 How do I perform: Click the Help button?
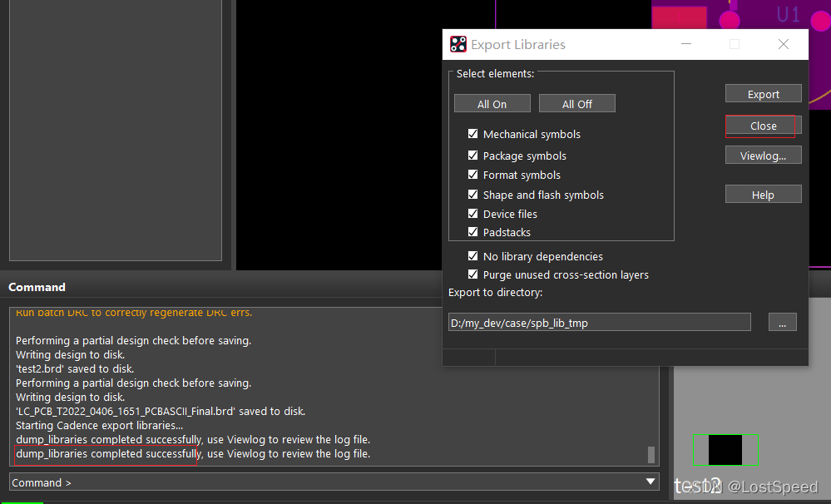pyautogui.click(x=763, y=195)
